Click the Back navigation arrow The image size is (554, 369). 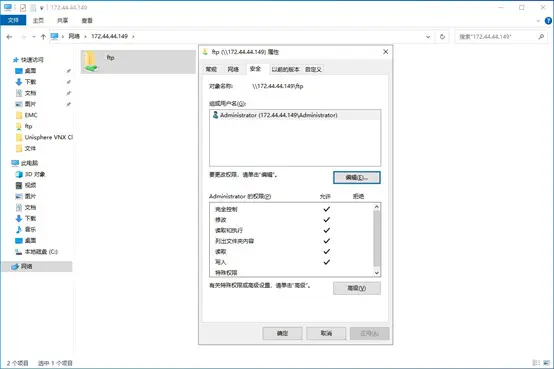(x=10, y=37)
